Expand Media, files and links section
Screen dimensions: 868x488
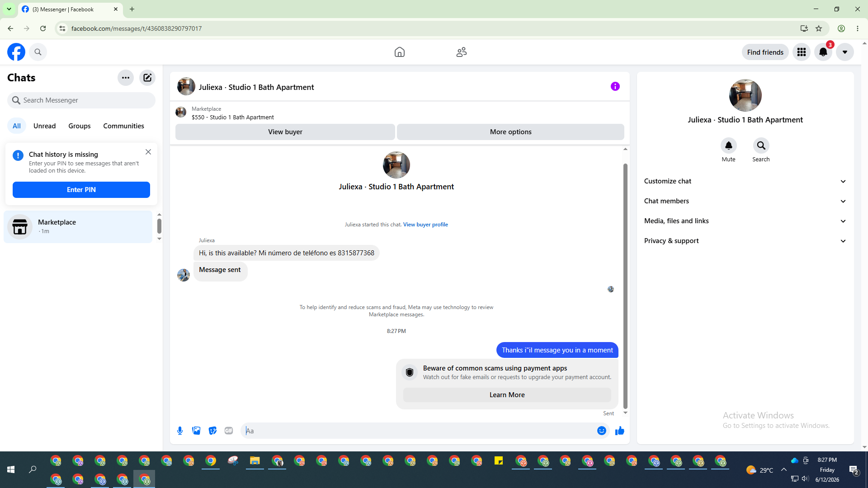pyautogui.click(x=745, y=221)
